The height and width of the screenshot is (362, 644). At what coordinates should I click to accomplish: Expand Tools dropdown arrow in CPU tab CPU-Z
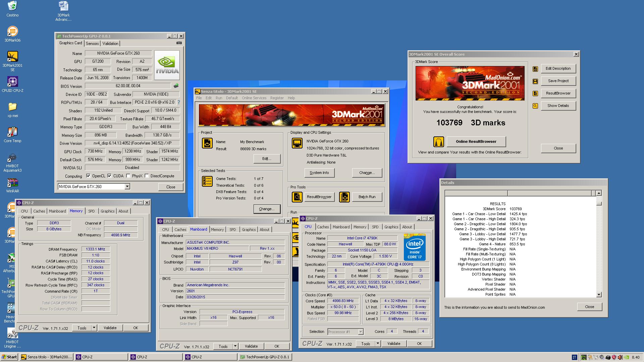tap(378, 344)
